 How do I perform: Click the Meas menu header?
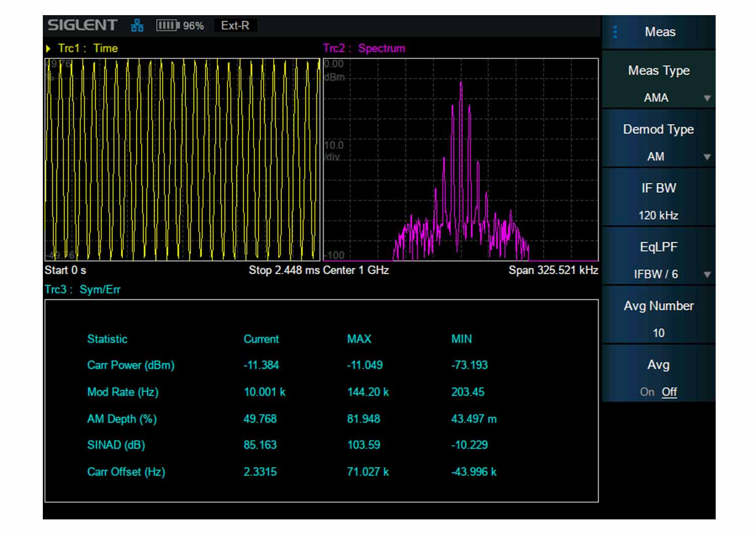(x=659, y=32)
